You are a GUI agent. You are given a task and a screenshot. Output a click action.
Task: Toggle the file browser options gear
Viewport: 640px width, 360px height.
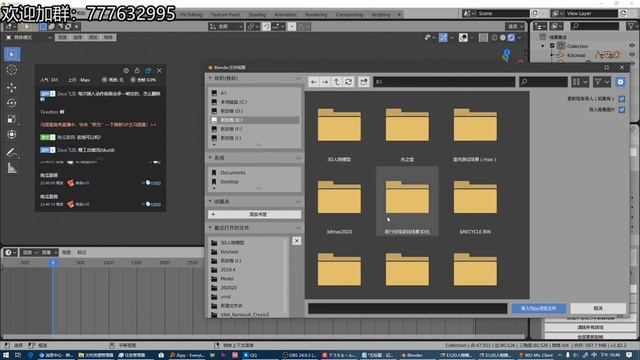(620, 82)
